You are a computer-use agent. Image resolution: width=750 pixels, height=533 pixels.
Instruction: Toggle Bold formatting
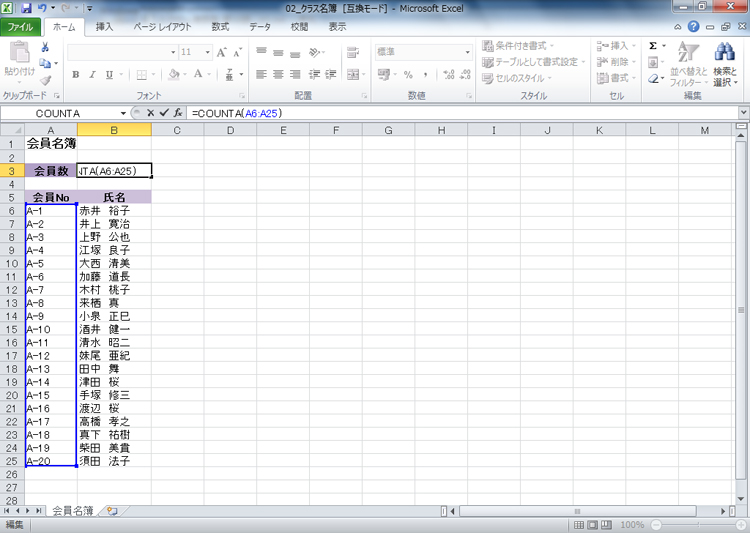76,75
